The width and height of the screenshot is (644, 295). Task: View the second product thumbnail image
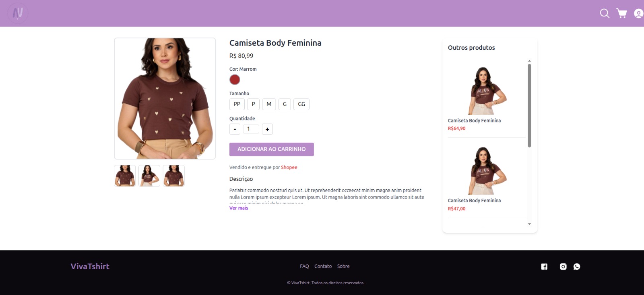point(149,176)
